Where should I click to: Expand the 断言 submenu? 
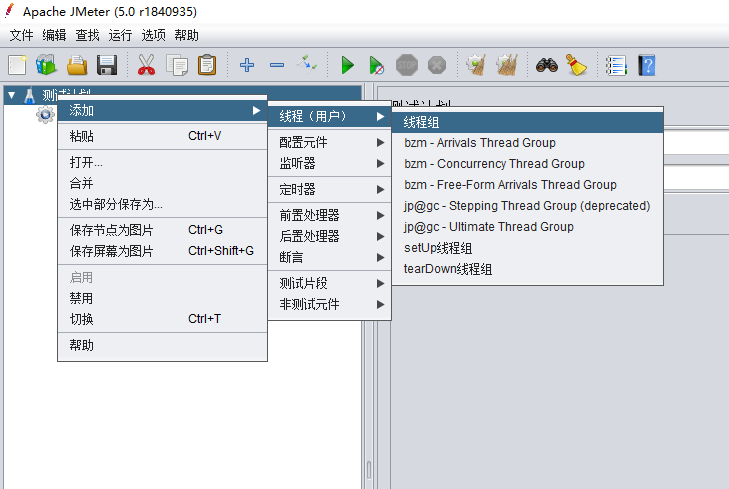point(330,257)
